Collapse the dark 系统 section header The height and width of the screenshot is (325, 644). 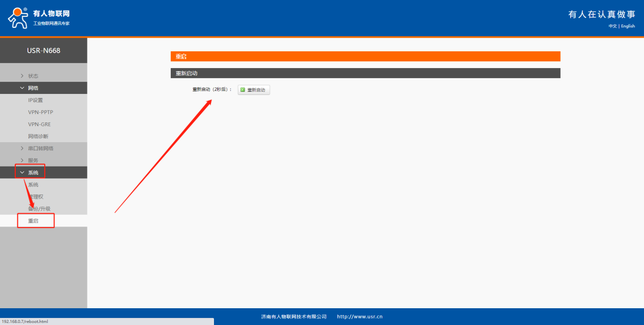click(x=33, y=173)
